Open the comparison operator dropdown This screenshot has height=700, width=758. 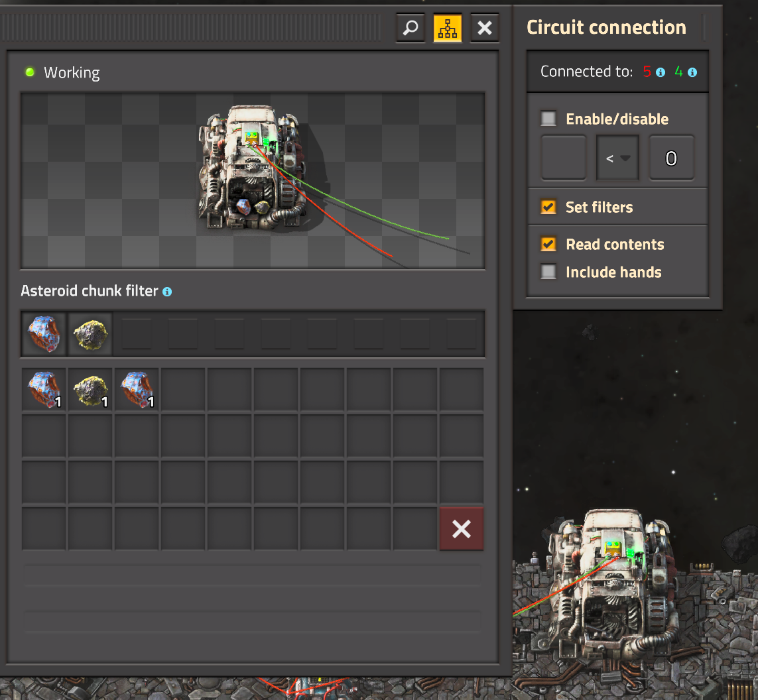pyautogui.click(x=618, y=158)
